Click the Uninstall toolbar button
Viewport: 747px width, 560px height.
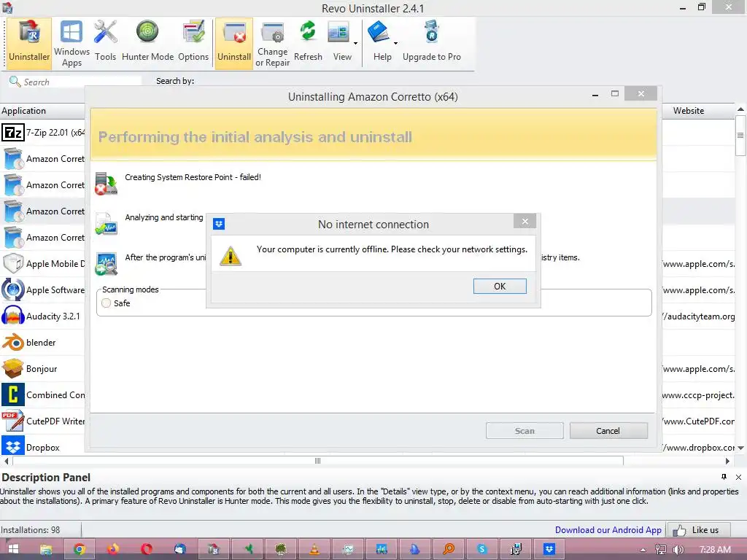click(234, 43)
